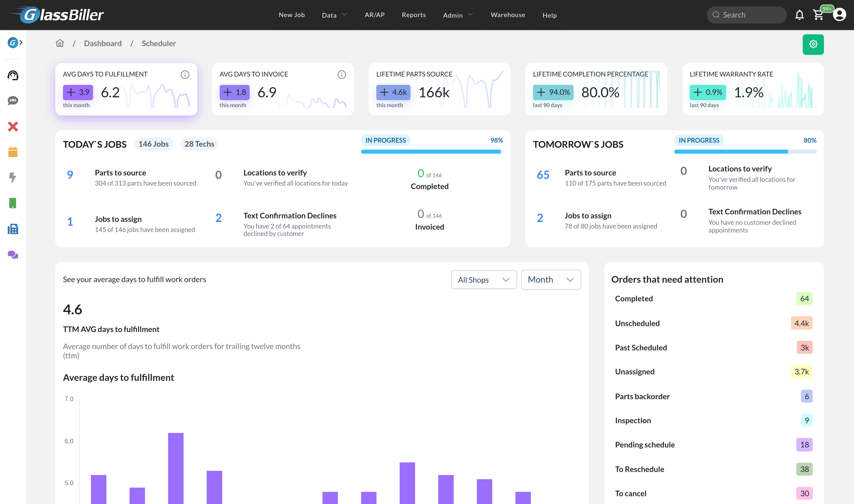Click the Unscheduled orders row
The width and height of the screenshot is (854, 504).
point(713,323)
